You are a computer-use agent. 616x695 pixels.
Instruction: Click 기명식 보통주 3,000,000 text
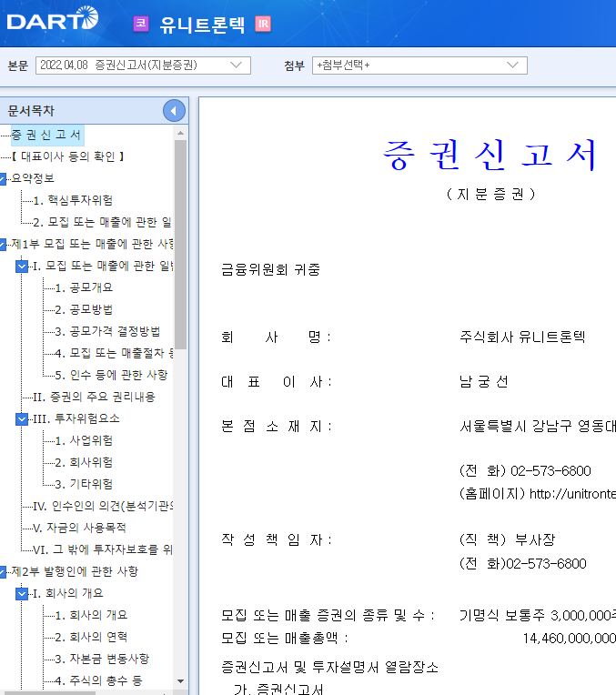(x=538, y=615)
